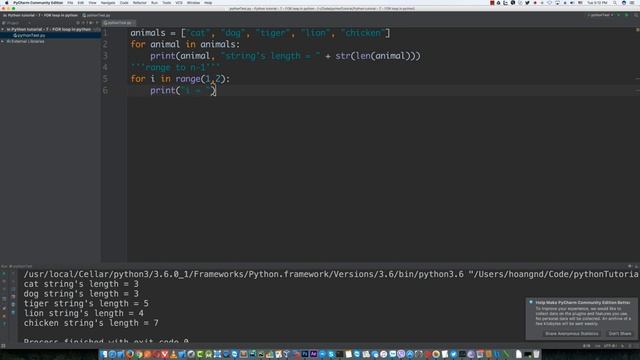This screenshot has height=360, width=640.
Task: Open the Code menu
Action: point(124,3)
